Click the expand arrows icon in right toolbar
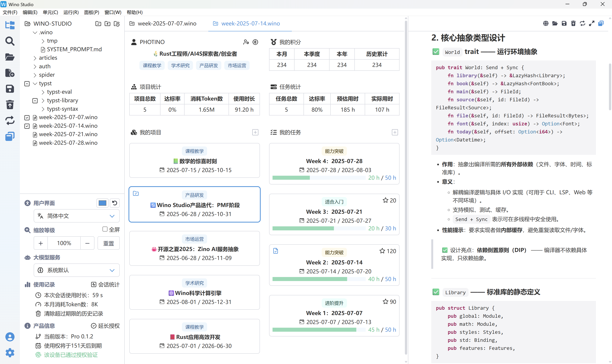This screenshot has width=612, height=364. click(592, 24)
